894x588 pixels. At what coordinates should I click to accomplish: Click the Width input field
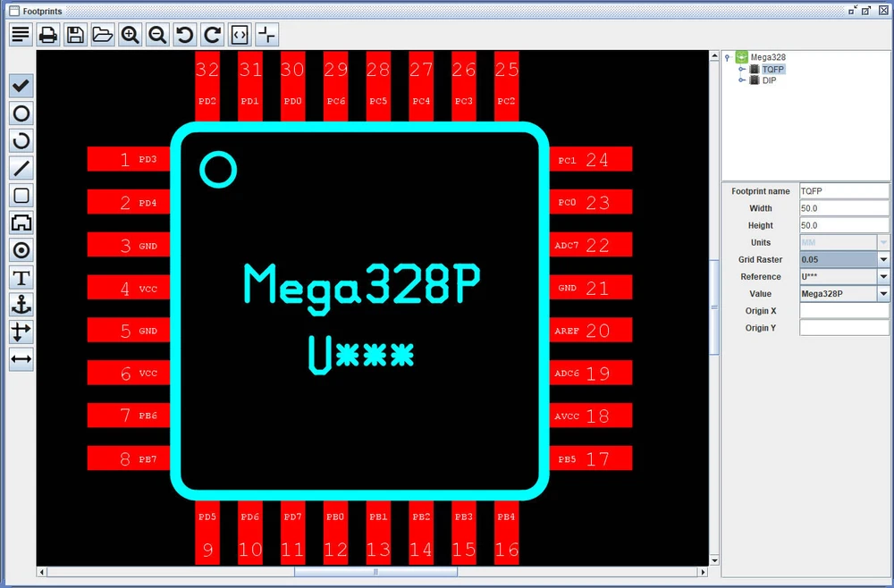[843, 208]
